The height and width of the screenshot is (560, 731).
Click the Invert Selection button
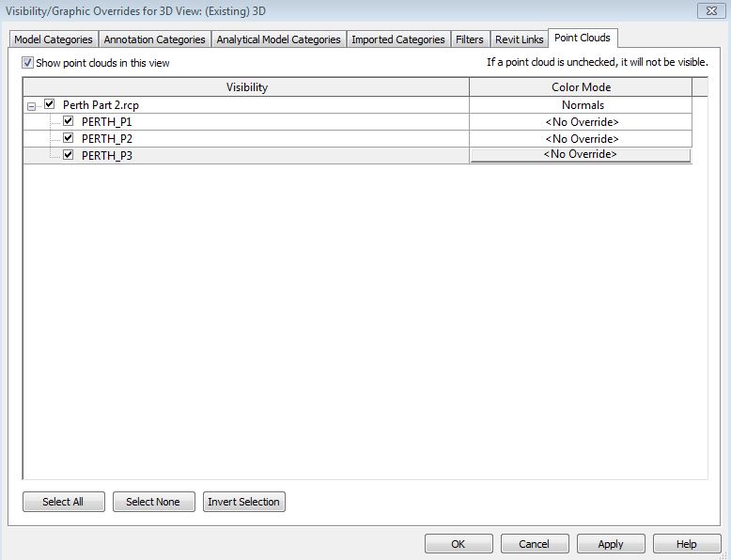pyautogui.click(x=243, y=502)
